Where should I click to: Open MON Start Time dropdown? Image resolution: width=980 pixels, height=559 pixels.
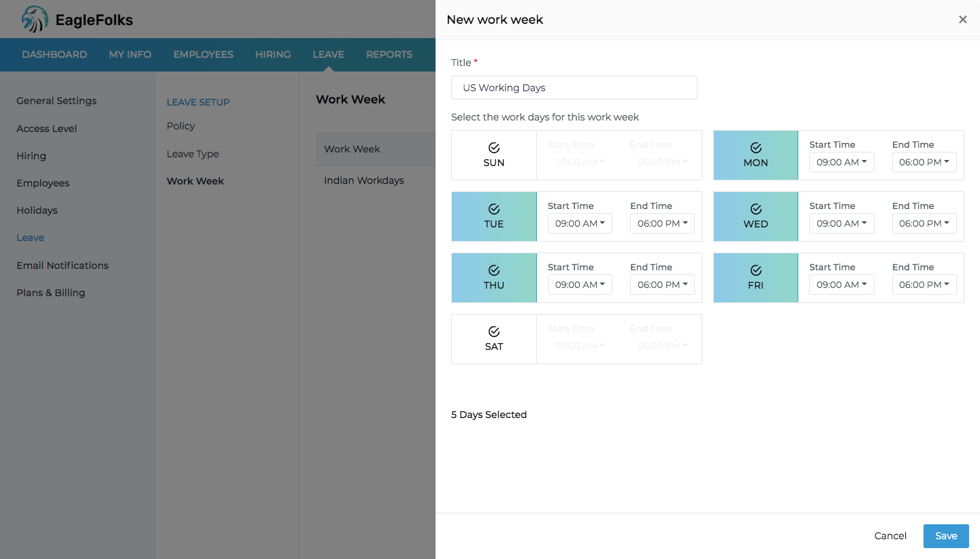(x=842, y=162)
